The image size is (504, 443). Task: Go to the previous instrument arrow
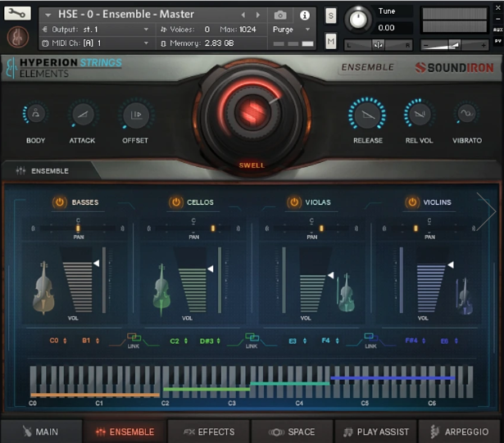(x=243, y=15)
